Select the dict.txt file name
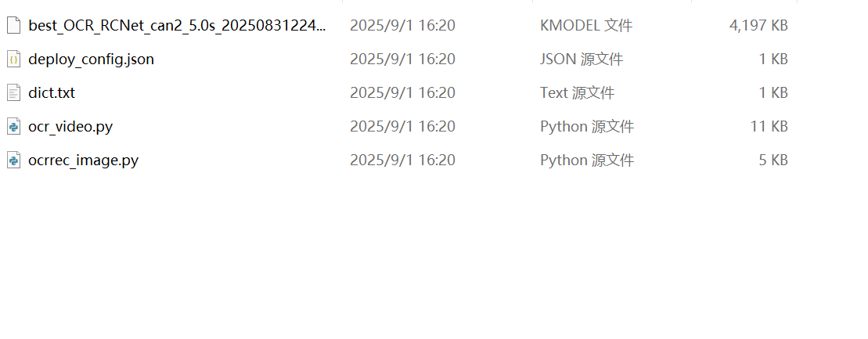The image size is (868, 339). (x=52, y=92)
